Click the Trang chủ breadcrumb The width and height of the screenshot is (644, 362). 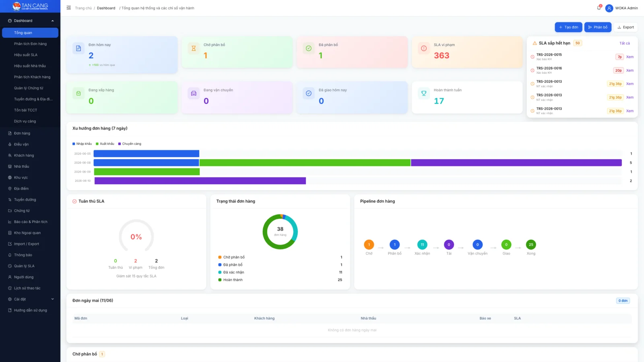click(83, 8)
